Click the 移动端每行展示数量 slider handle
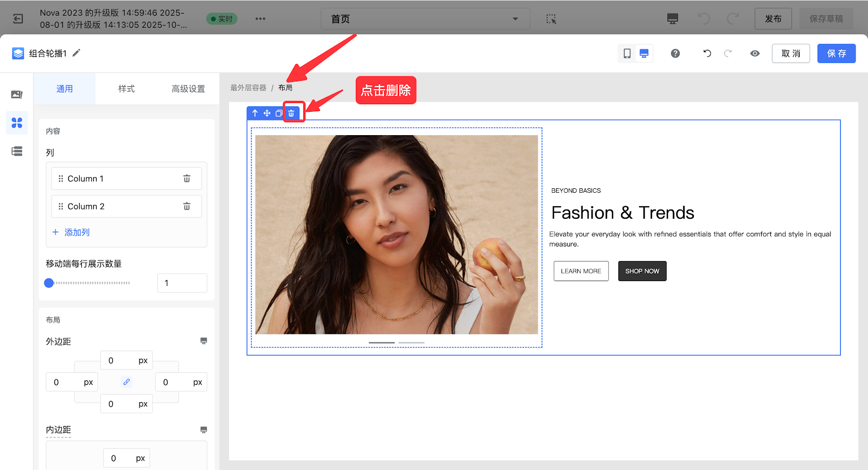The image size is (868, 470). [49, 283]
